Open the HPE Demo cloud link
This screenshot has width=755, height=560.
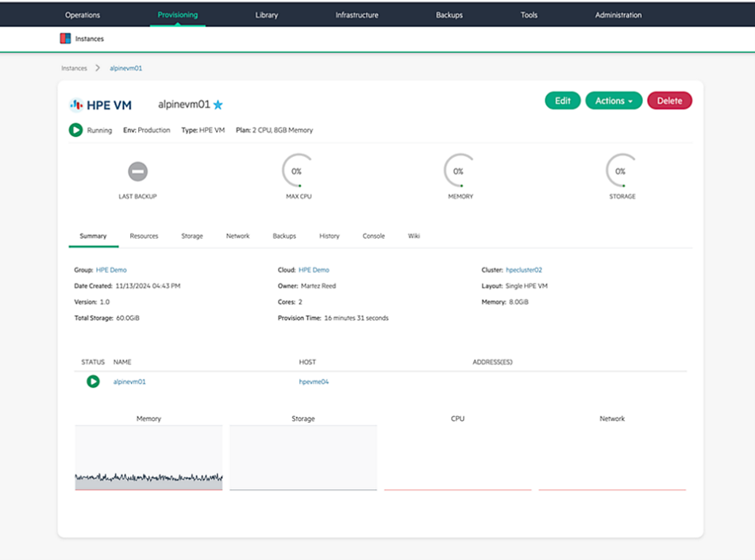click(x=314, y=270)
